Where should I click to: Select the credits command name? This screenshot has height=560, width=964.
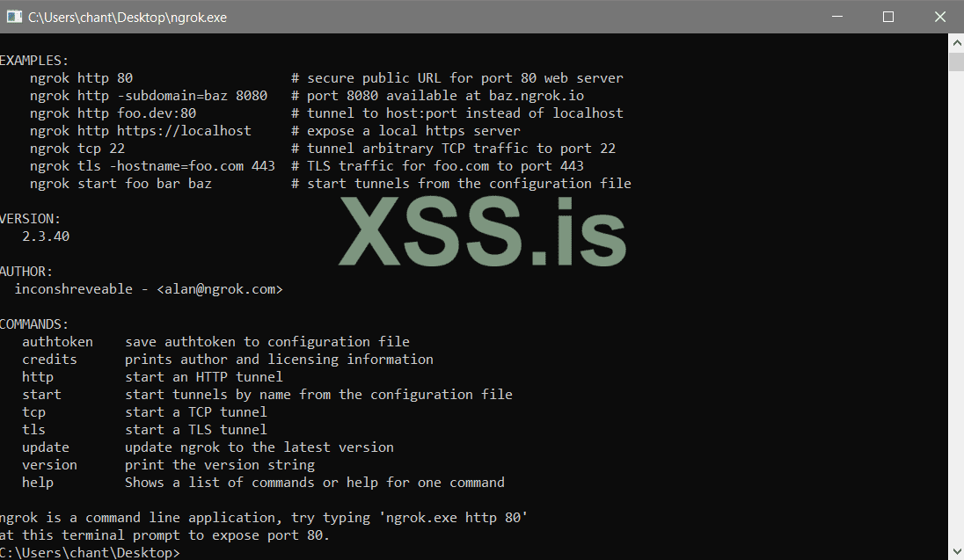point(49,359)
